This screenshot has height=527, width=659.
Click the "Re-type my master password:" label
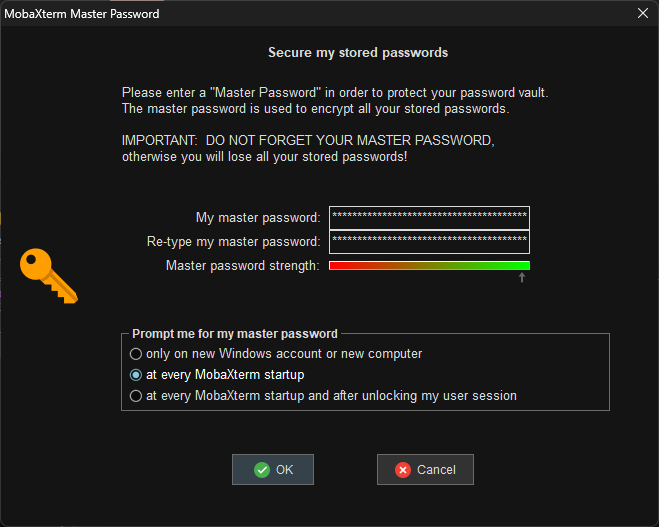point(233,242)
